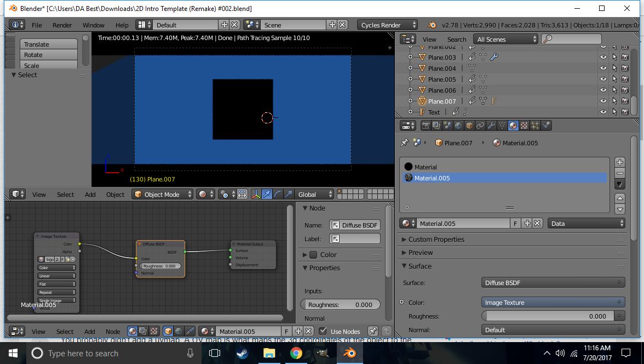Toggle the 3D manipulator axes icon
The width and height of the screenshot is (644, 364).
(256, 194)
